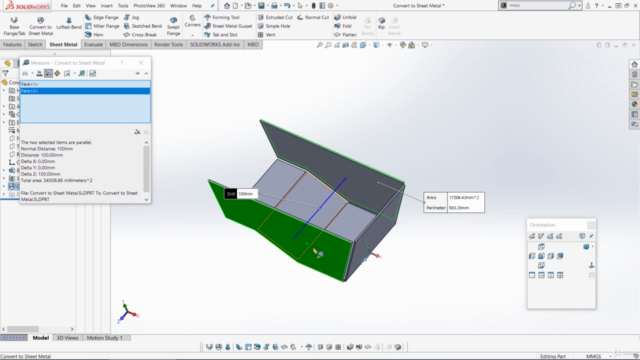Add a Sheet Metal Gusset

pos(228,26)
